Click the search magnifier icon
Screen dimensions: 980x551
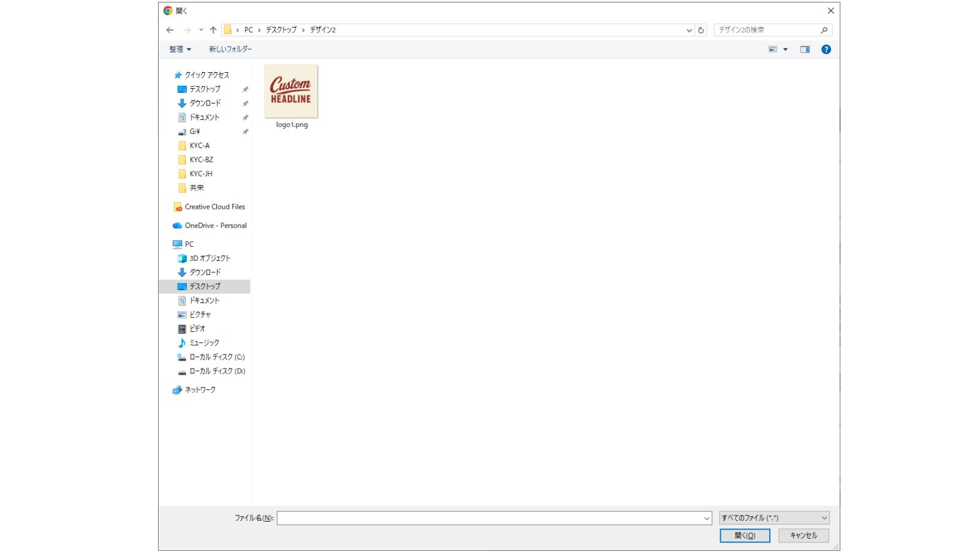(824, 30)
